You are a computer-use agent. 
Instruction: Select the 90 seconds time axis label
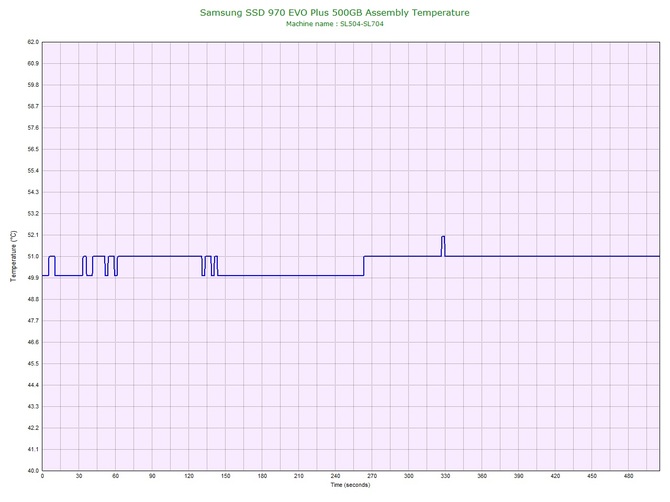[152, 476]
